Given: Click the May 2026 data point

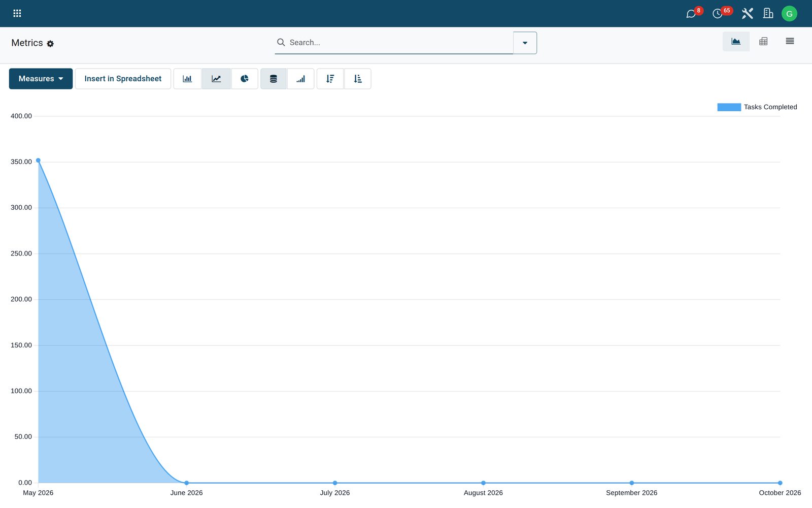Looking at the screenshot, I should 38,161.
